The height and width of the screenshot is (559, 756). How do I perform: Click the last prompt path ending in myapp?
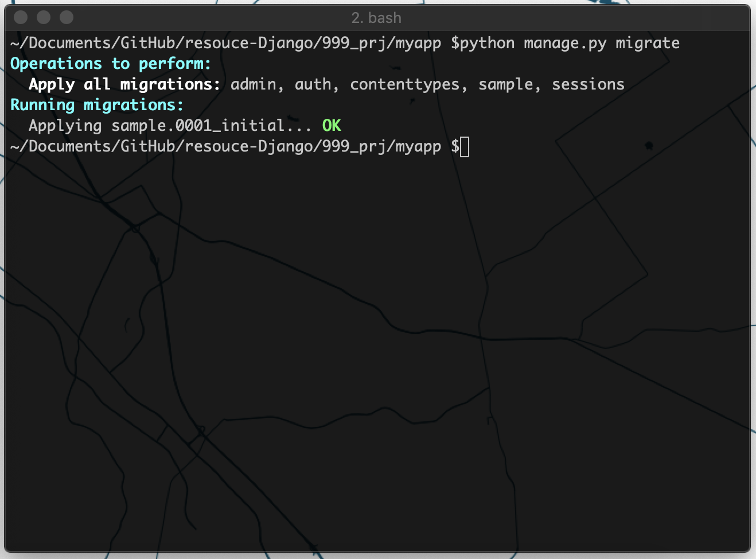pos(225,146)
